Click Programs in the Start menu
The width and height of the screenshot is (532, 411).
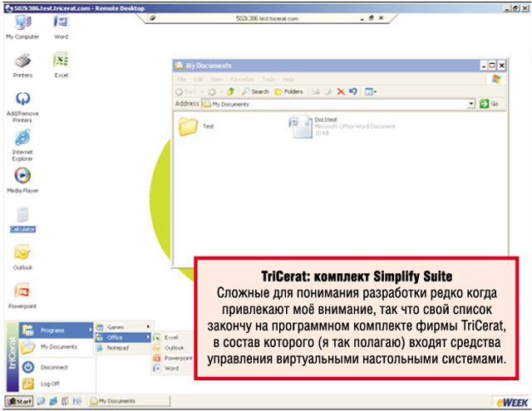point(57,330)
